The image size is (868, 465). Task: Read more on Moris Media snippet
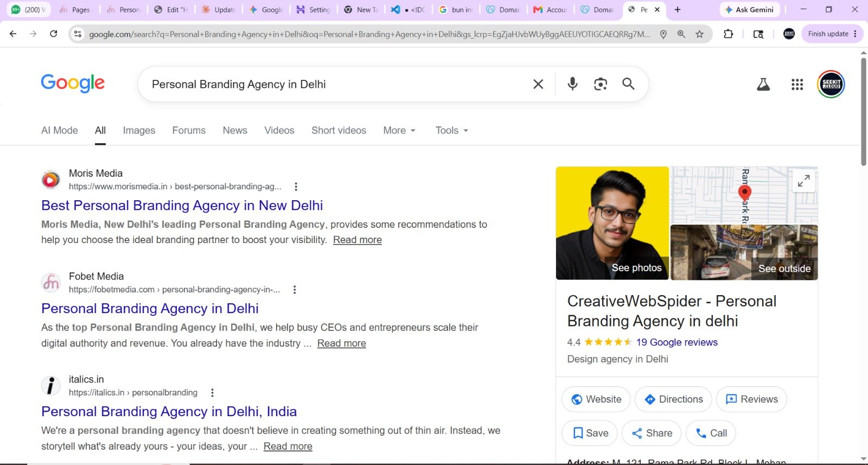coord(358,240)
